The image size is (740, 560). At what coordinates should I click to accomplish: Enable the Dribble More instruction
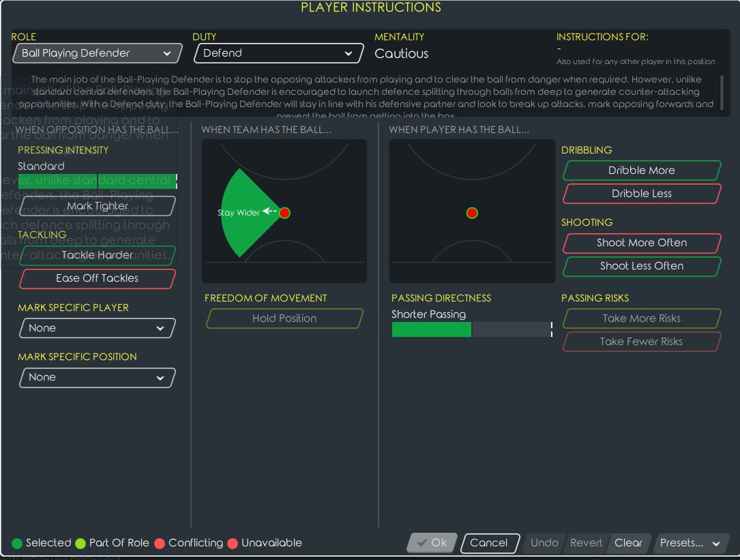[642, 171]
